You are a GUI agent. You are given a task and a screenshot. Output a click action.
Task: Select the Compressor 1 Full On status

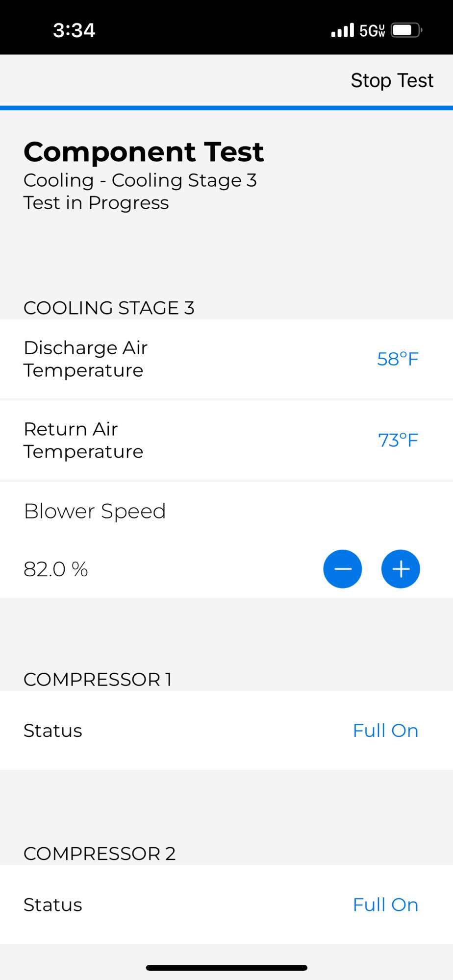point(385,731)
